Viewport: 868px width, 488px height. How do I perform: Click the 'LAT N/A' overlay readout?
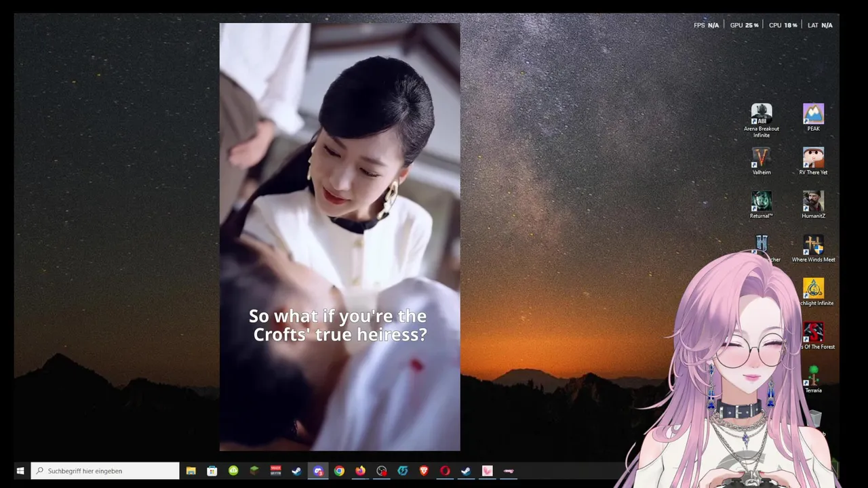click(820, 25)
